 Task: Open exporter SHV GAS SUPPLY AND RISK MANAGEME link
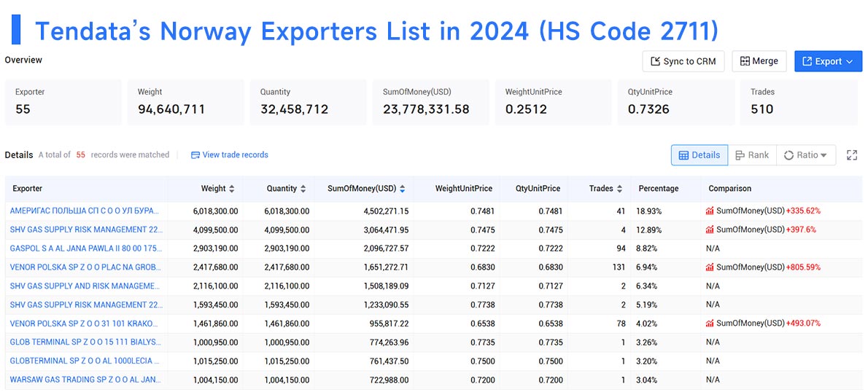85,286
